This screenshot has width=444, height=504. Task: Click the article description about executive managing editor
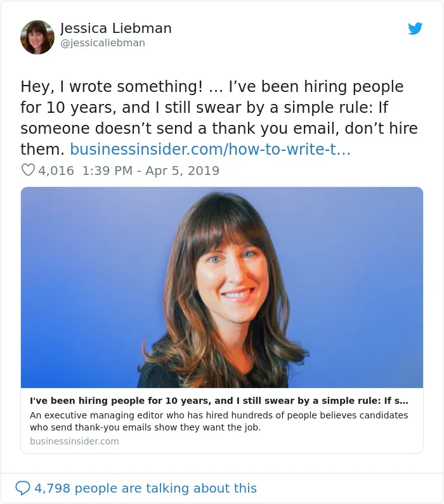219,422
